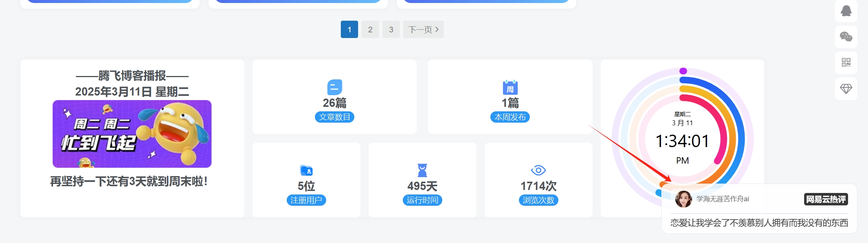Click the 26篇 article count text

click(x=334, y=103)
